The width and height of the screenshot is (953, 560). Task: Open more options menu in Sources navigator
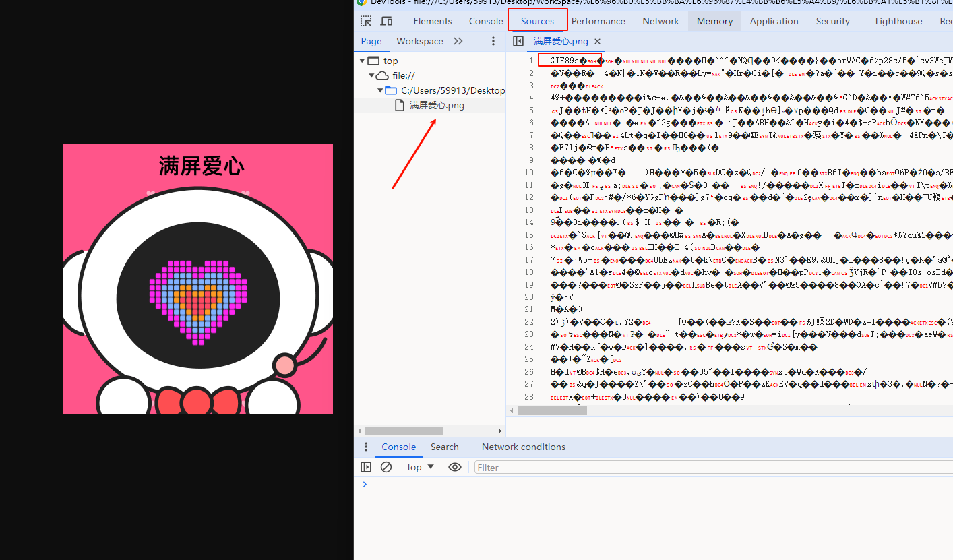(x=493, y=41)
